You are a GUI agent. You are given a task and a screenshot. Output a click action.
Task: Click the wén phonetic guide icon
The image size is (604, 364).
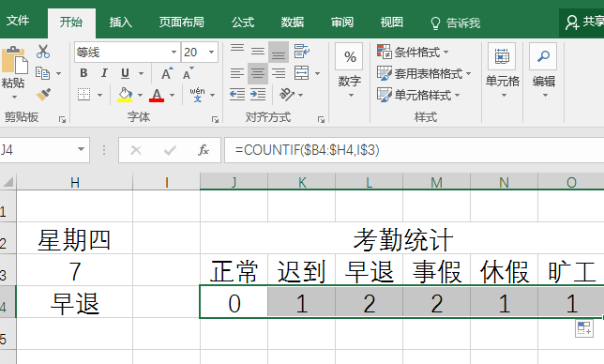point(197,95)
